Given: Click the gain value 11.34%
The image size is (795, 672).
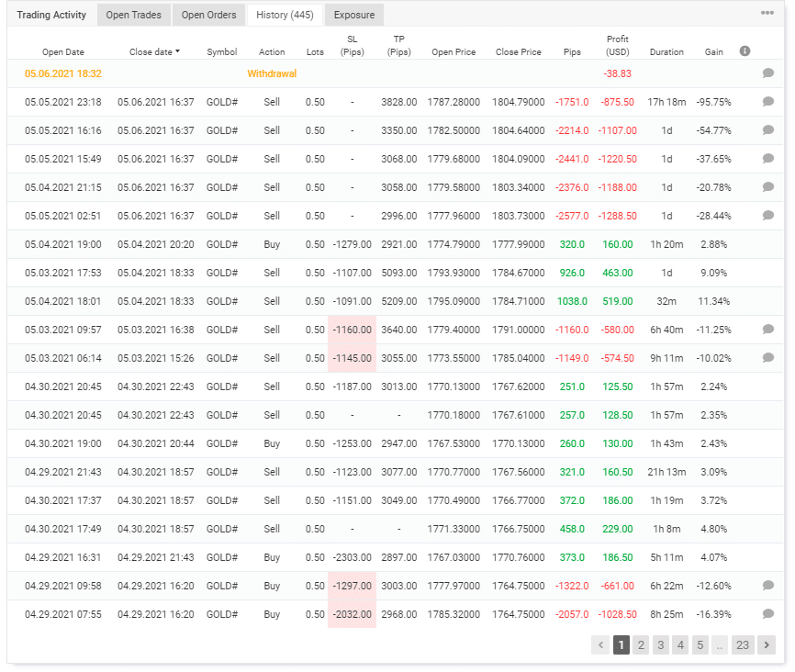Looking at the screenshot, I should (x=714, y=301).
